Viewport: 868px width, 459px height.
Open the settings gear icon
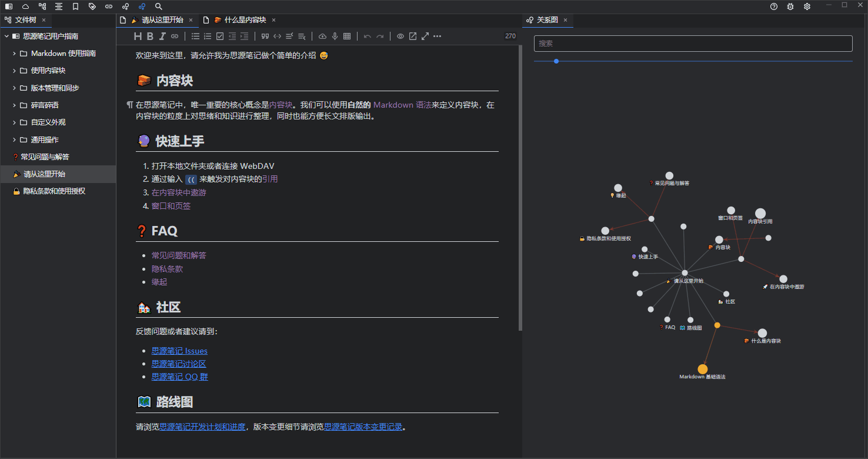point(807,6)
